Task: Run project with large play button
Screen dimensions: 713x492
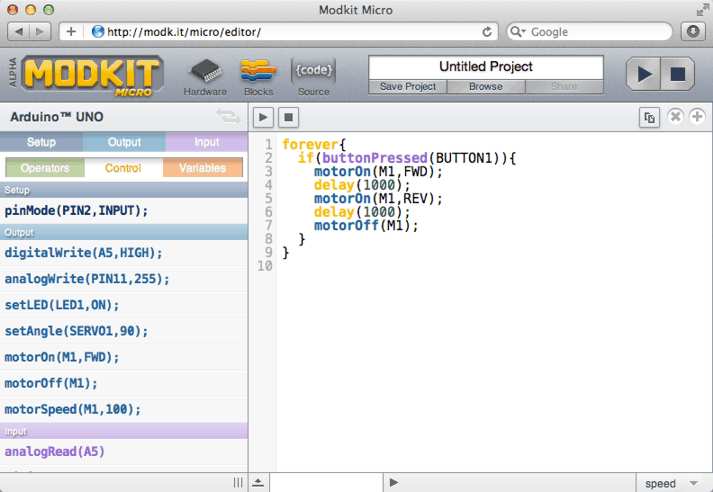Action: click(643, 74)
